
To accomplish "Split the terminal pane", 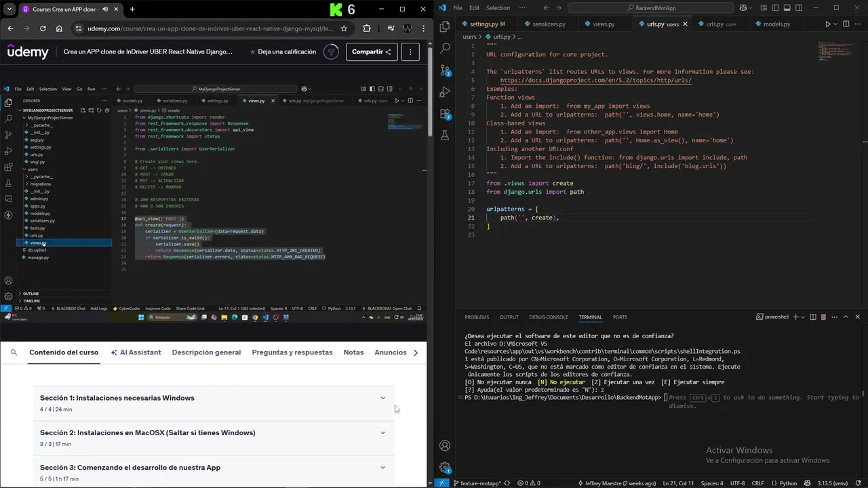I will click(x=813, y=317).
